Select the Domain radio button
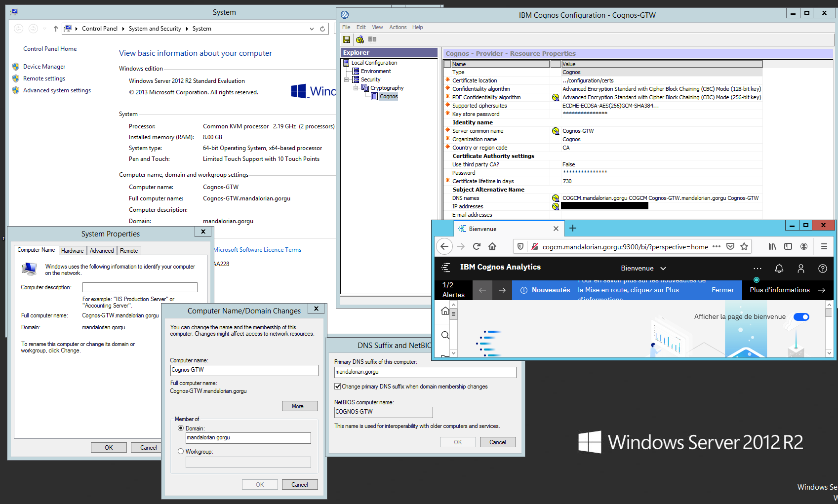838x504 pixels. coord(181,428)
